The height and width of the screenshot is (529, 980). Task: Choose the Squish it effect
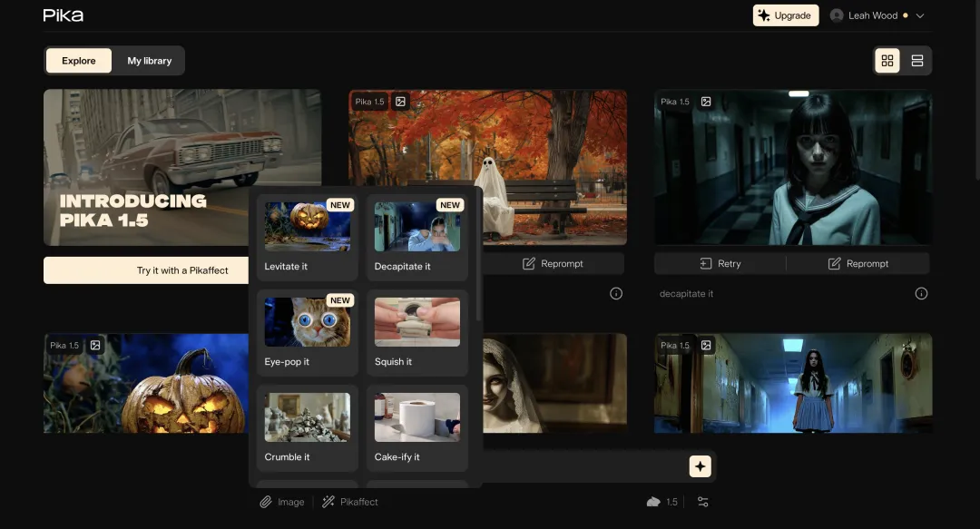click(416, 333)
